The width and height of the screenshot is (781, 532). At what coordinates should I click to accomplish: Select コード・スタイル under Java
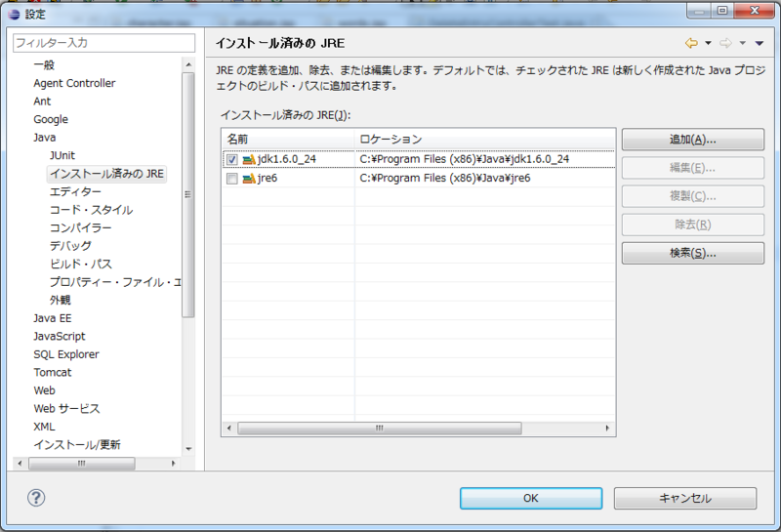click(x=91, y=210)
